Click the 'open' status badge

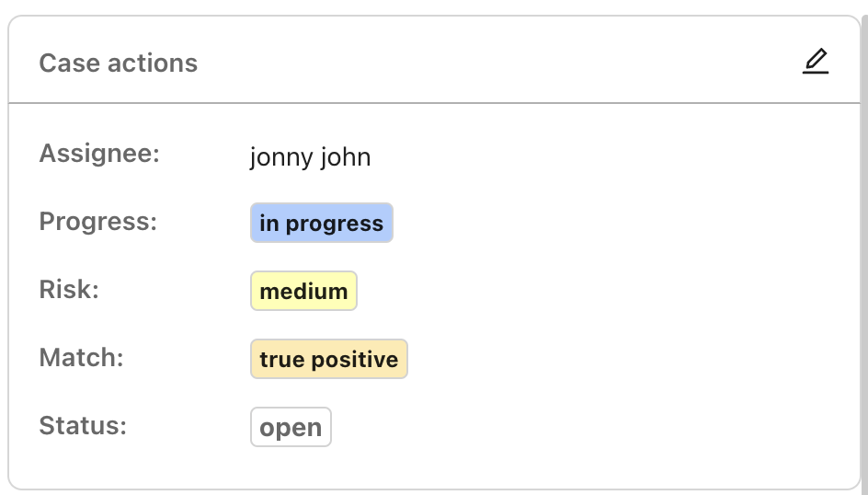click(291, 427)
